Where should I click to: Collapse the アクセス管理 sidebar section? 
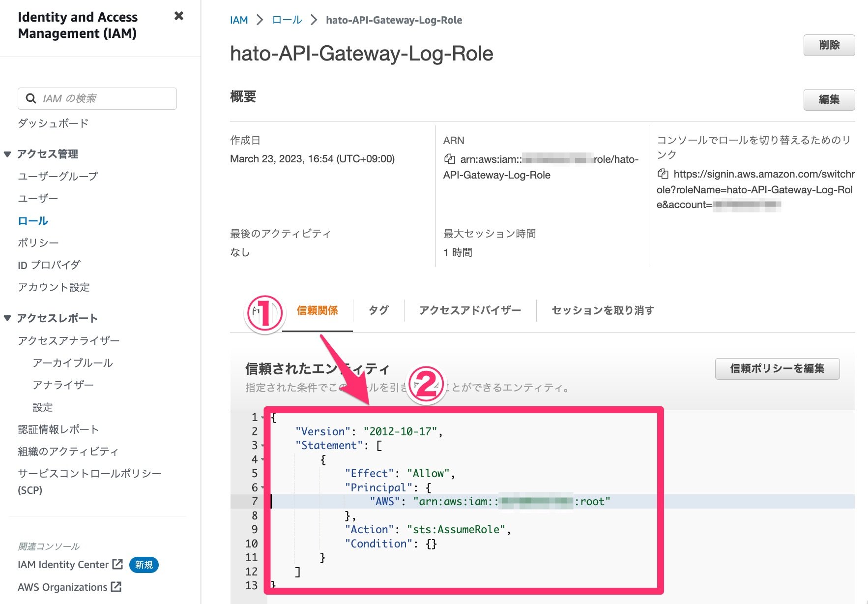pyautogui.click(x=7, y=153)
